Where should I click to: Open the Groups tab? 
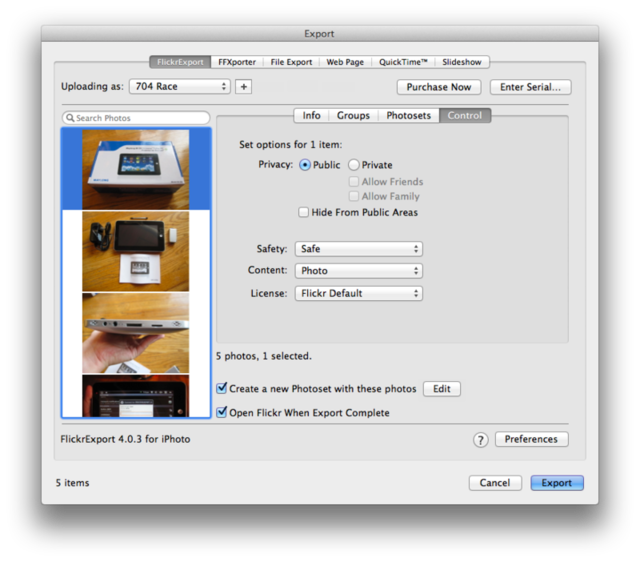coord(353,116)
